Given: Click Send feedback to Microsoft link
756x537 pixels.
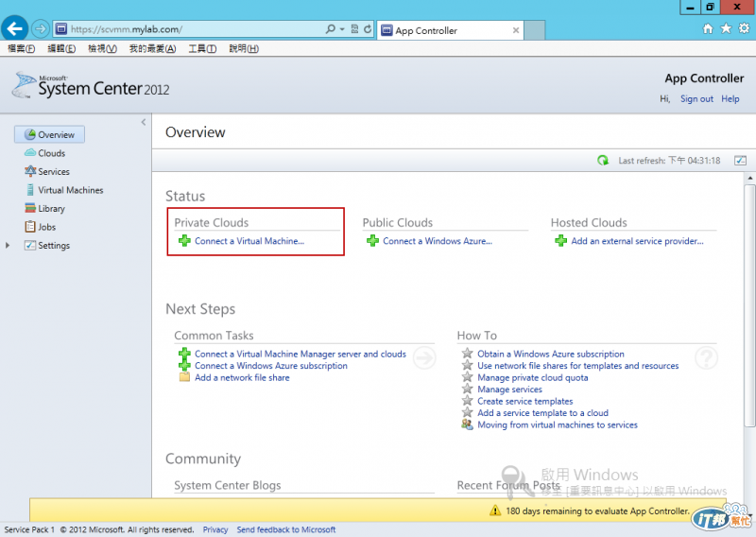Looking at the screenshot, I should 286,529.
